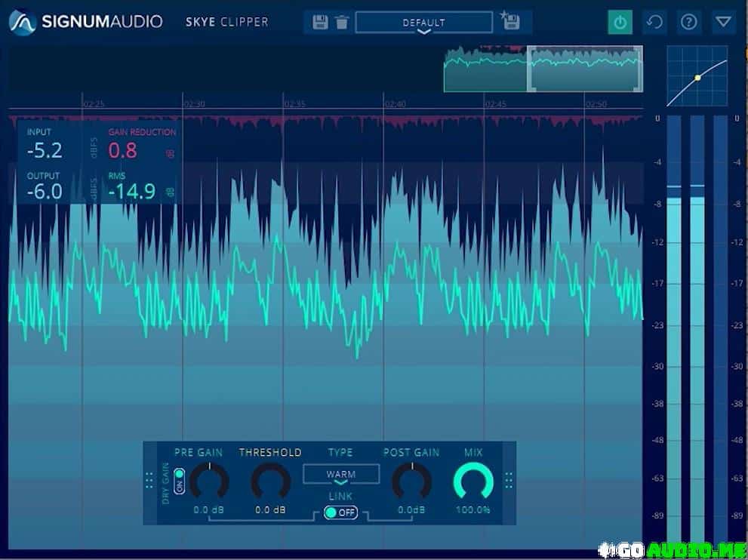Click the PRE GAIN label
The image size is (748, 560).
(x=199, y=452)
